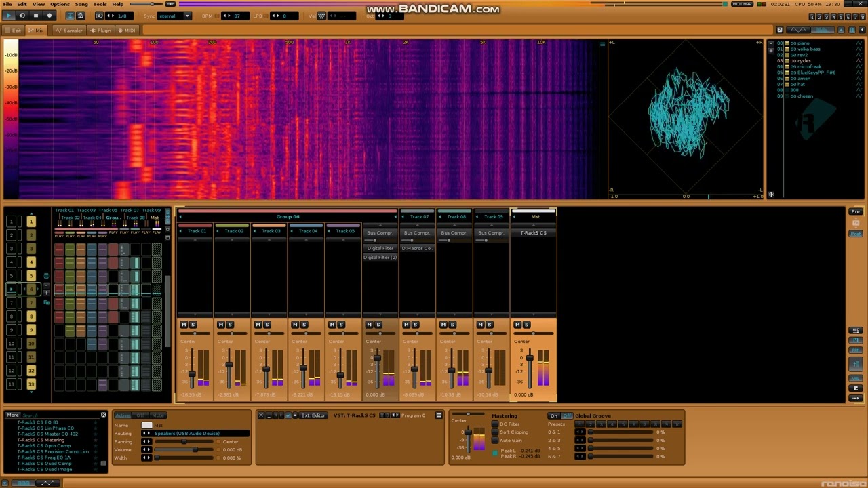Image resolution: width=868 pixels, height=488 pixels.
Task: Start song playback with the Play button
Action: click(9, 16)
